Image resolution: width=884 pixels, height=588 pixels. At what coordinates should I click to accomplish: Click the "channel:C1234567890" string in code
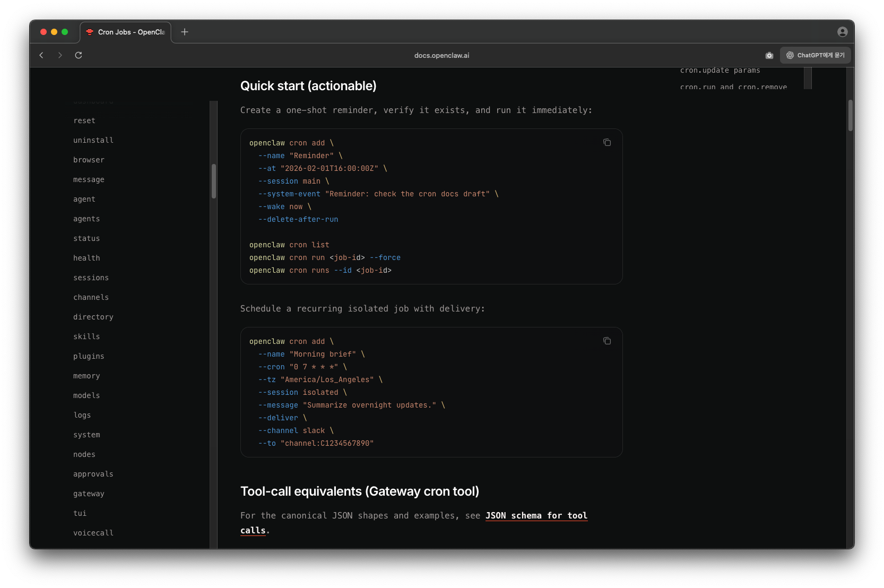(x=327, y=443)
